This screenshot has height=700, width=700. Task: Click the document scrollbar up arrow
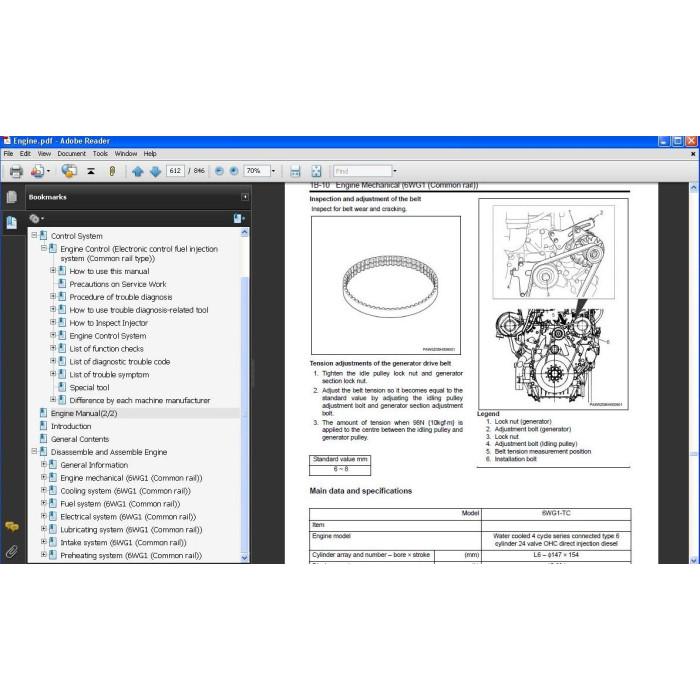click(x=693, y=188)
